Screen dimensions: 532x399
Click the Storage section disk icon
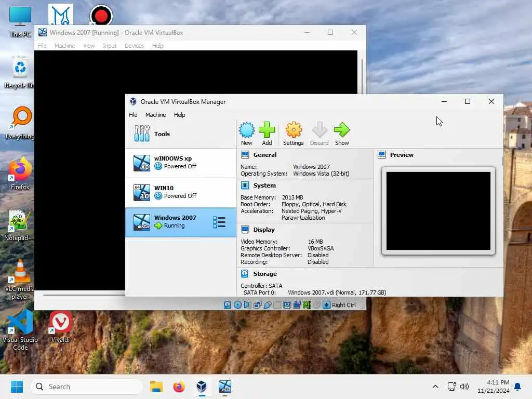pyautogui.click(x=245, y=274)
